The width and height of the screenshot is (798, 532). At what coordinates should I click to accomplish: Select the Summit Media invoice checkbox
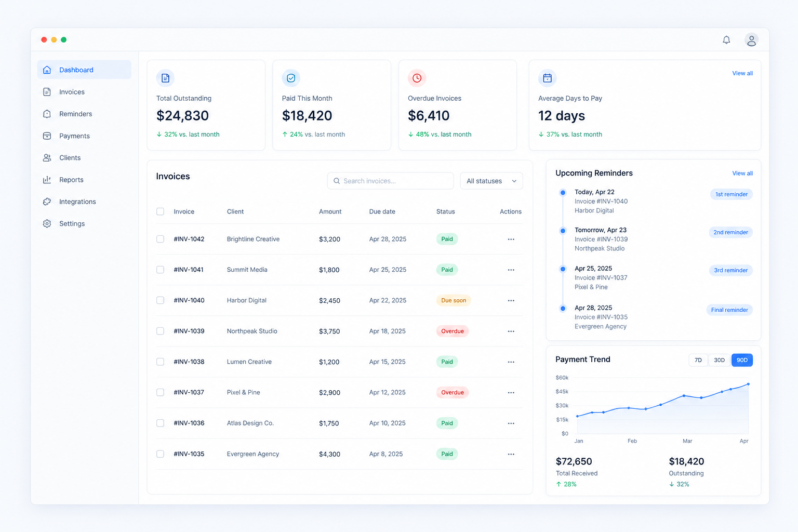160,270
